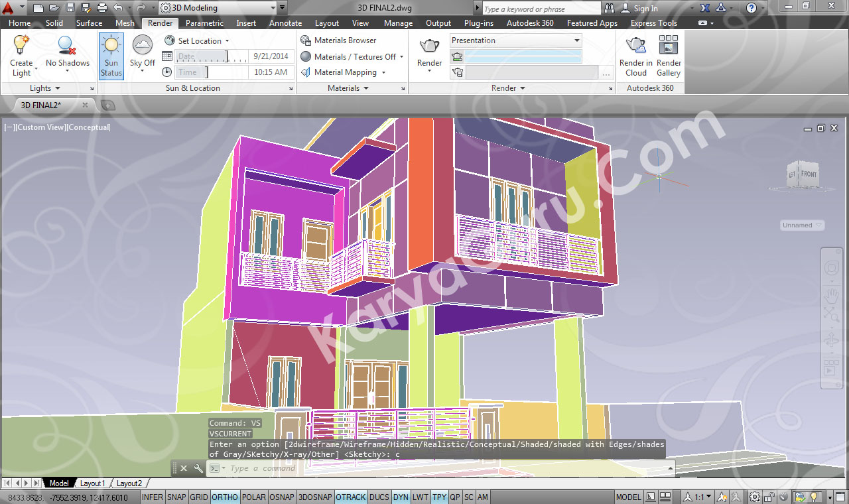Toggle OSNAP in the status bar
Image resolution: width=849 pixels, height=504 pixels.
point(282,497)
